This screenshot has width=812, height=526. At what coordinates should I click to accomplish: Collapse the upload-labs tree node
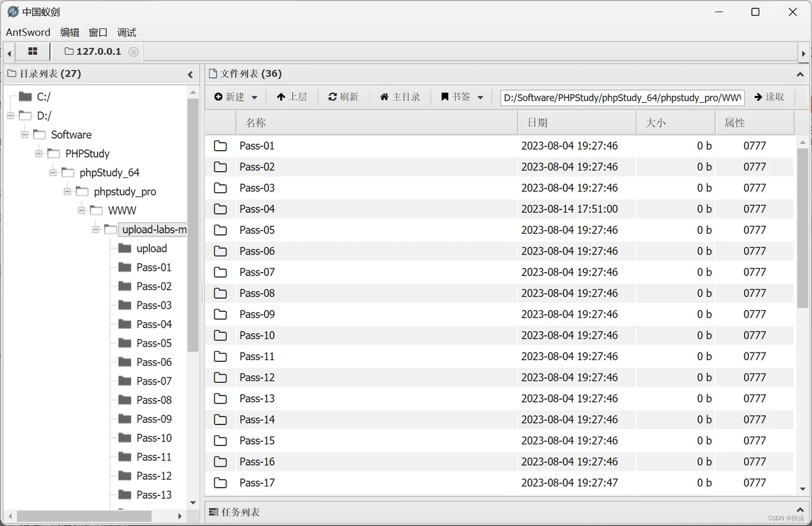tap(96, 230)
